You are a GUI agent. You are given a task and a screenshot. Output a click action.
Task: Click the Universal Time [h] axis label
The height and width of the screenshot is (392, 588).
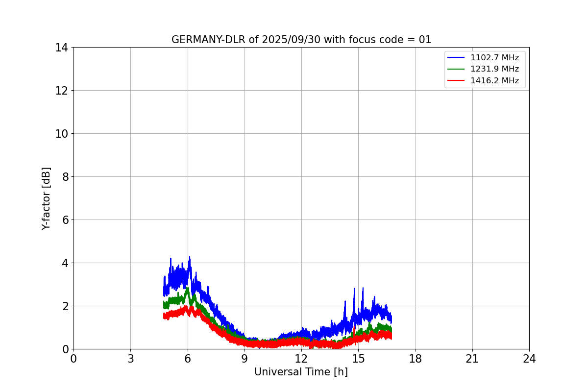coord(301,372)
